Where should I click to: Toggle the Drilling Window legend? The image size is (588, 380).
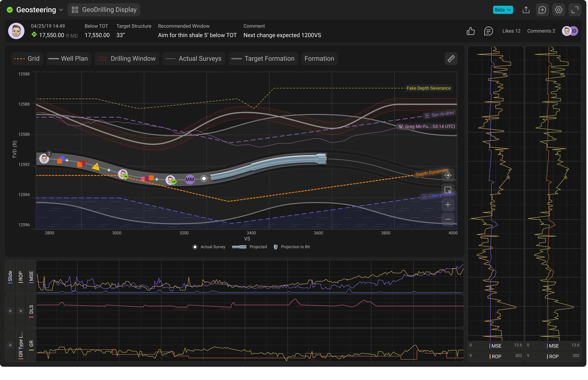tap(127, 59)
